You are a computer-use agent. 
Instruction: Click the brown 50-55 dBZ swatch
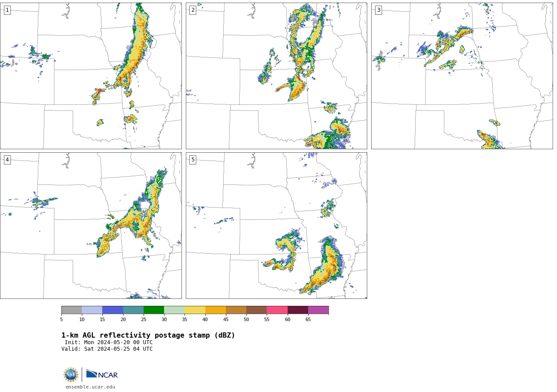[x=256, y=310]
